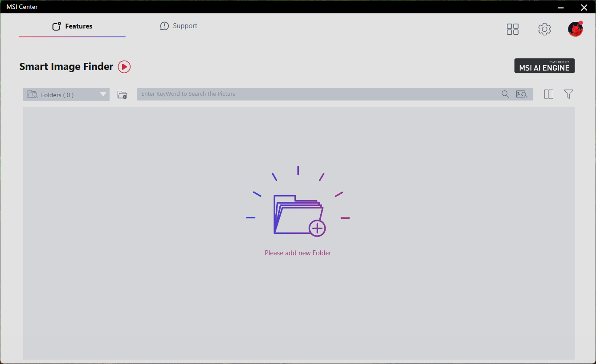Click the add folder icon beside Folders dropdown

coord(122,94)
